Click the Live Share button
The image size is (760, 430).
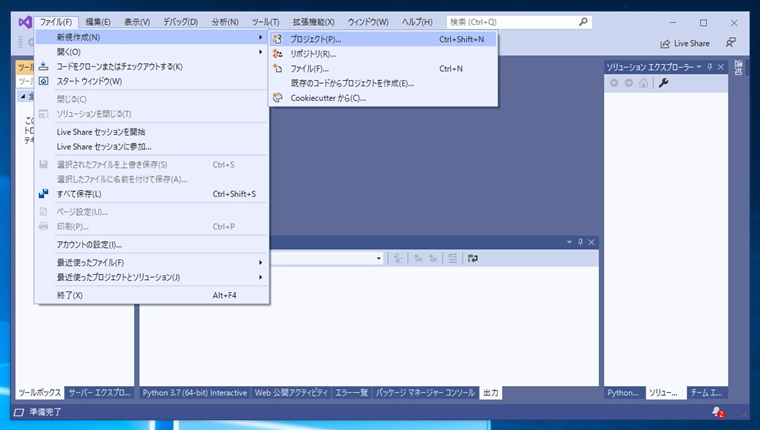click(684, 44)
